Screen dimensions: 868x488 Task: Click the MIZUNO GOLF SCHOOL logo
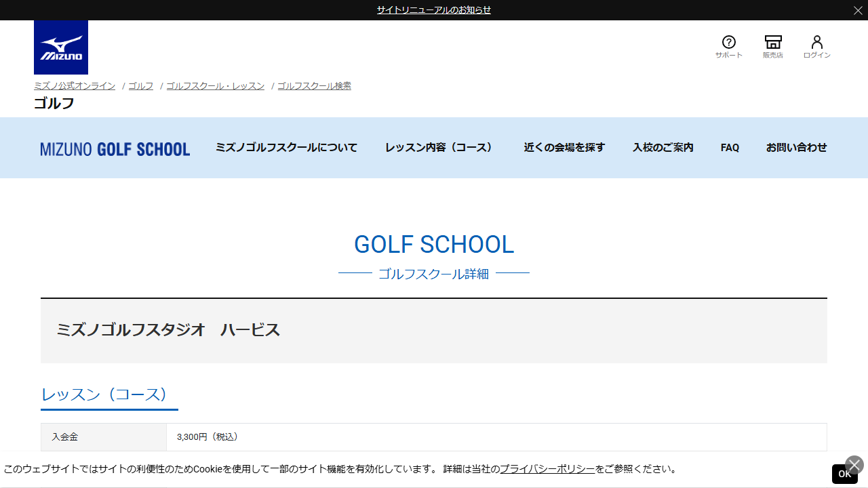tap(115, 149)
